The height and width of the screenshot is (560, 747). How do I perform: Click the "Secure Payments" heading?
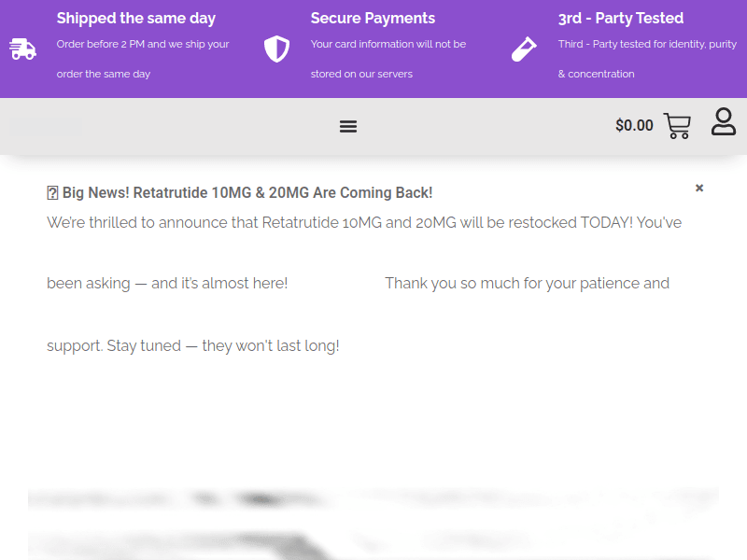(x=373, y=19)
